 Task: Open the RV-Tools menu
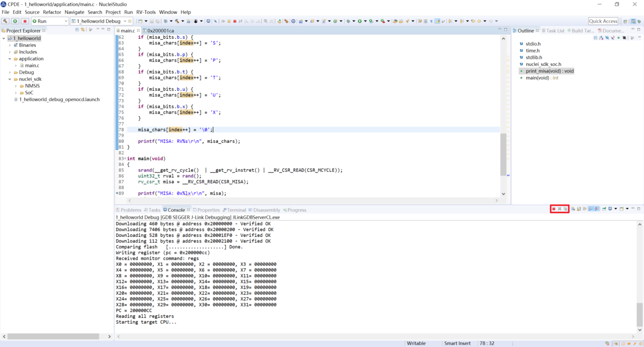[x=146, y=12]
